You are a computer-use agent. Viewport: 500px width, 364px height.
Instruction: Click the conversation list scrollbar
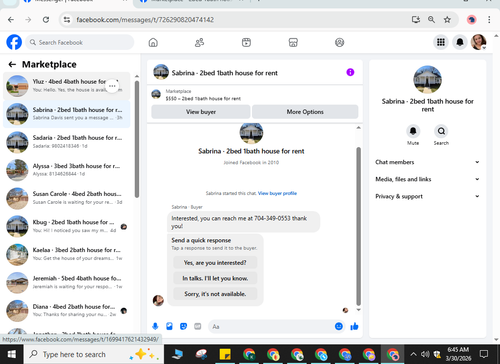coord(137,139)
